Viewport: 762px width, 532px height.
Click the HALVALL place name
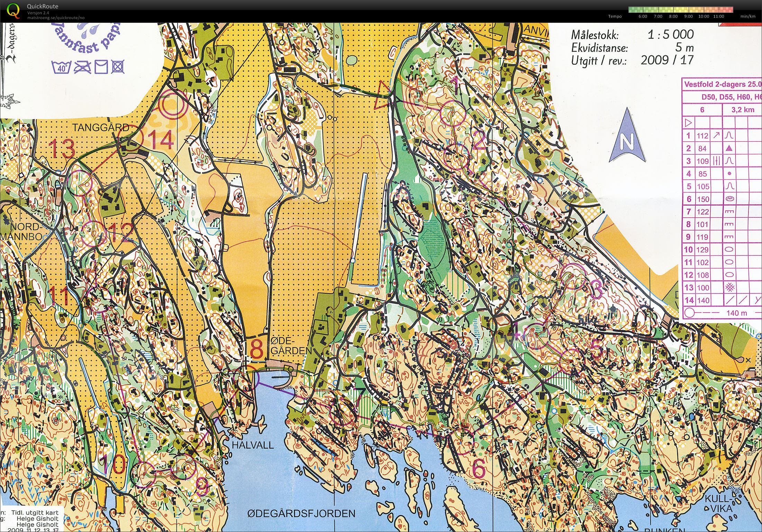[x=253, y=445]
